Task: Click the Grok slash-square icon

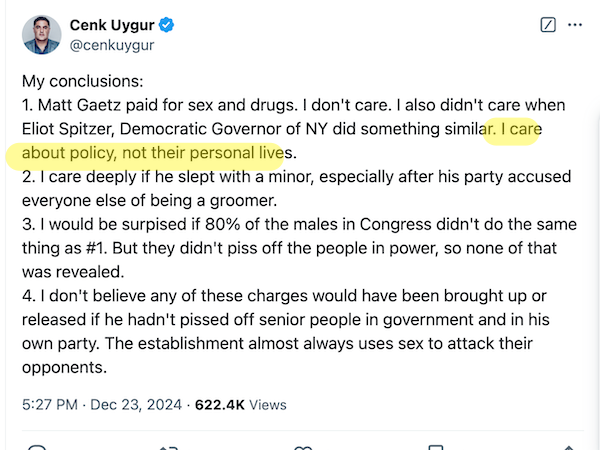Action: pyautogui.click(x=547, y=25)
